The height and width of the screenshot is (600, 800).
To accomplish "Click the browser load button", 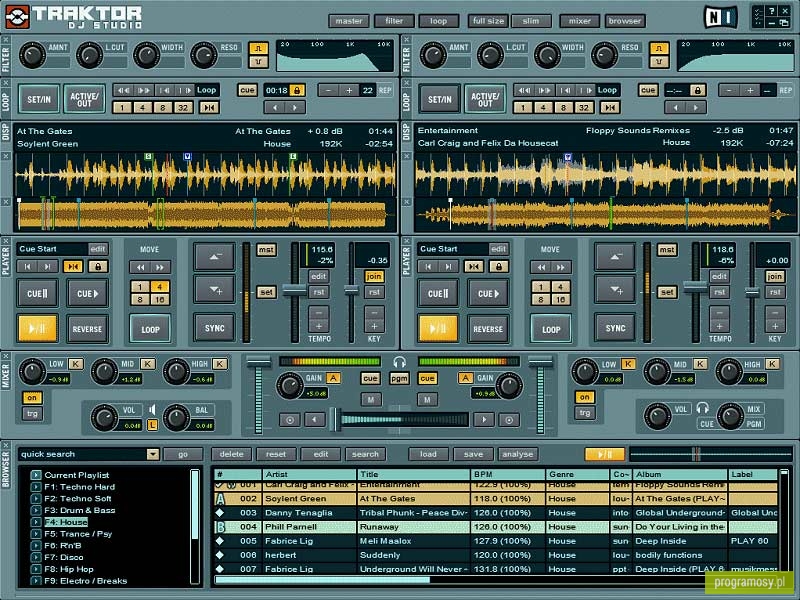I will point(428,454).
